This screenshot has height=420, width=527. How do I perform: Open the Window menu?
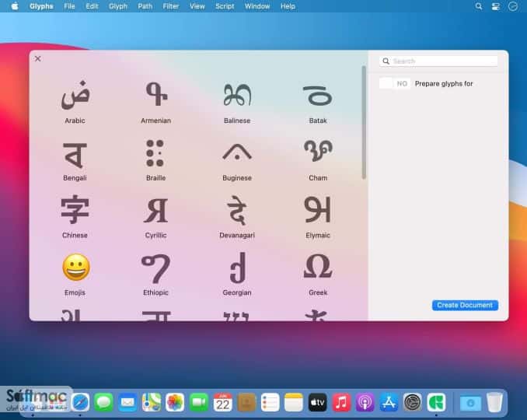[257, 6]
